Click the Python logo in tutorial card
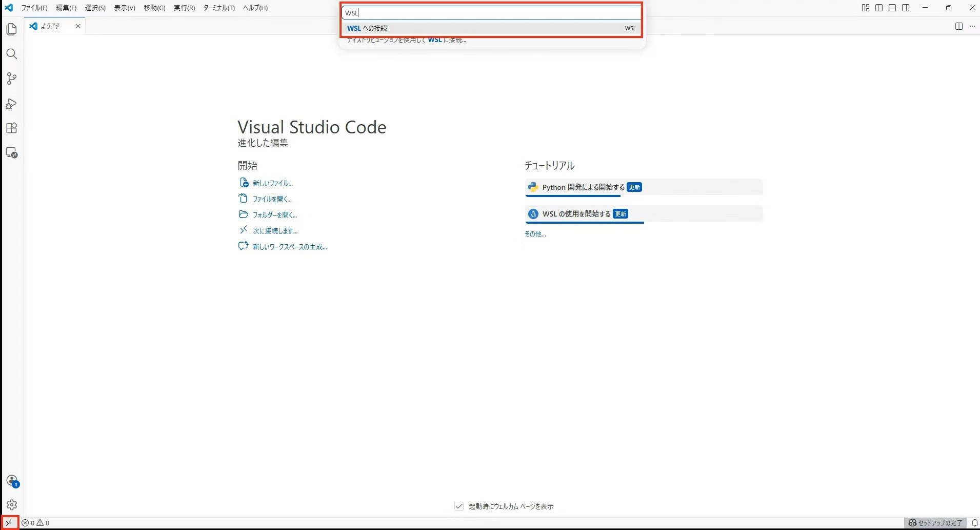Viewport: 980px width, 530px height. pos(533,187)
